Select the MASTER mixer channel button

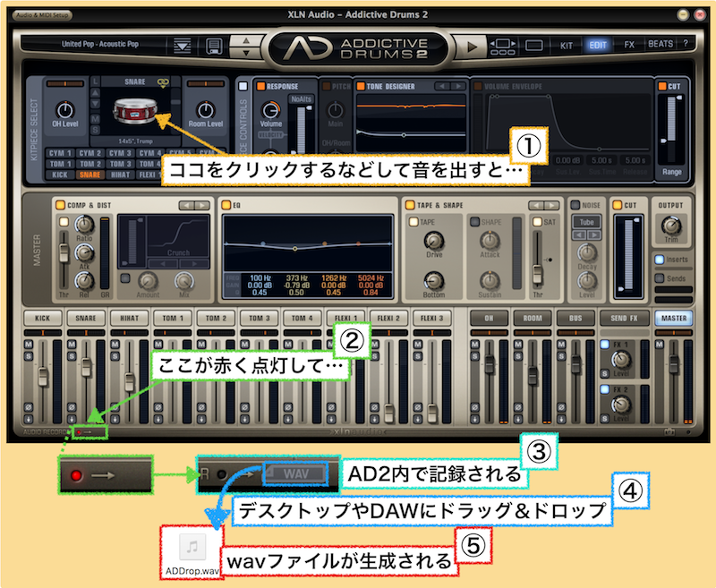pos(674,319)
